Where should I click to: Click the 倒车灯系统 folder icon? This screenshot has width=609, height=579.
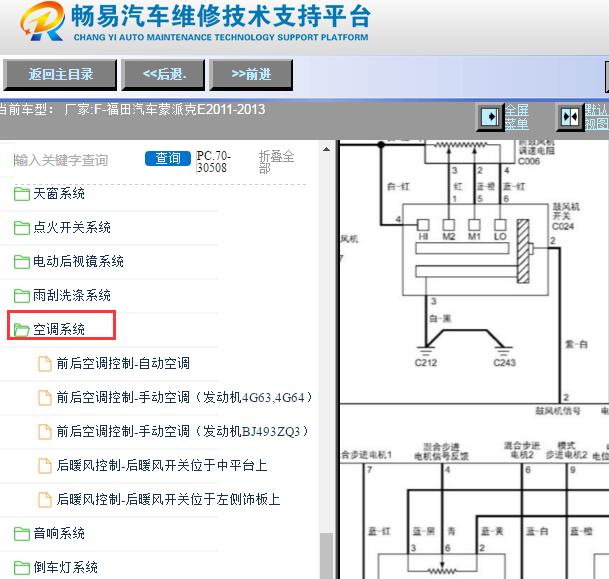point(22,568)
